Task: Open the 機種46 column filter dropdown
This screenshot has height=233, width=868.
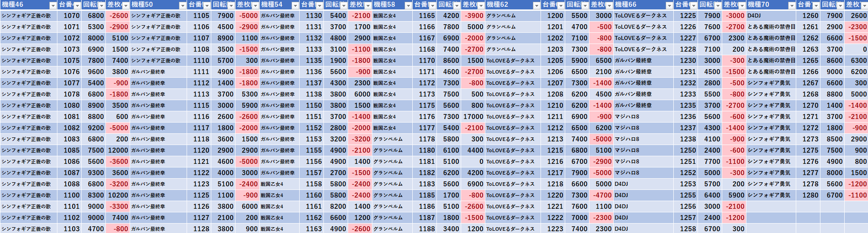Action: pyautogui.click(x=53, y=5)
